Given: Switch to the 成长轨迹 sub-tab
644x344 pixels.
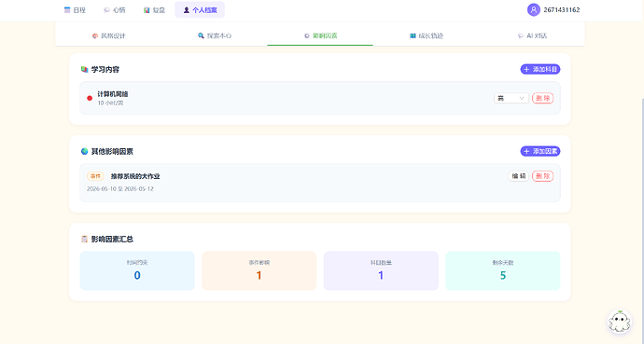Looking at the screenshot, I should click(x=427, y=35).
